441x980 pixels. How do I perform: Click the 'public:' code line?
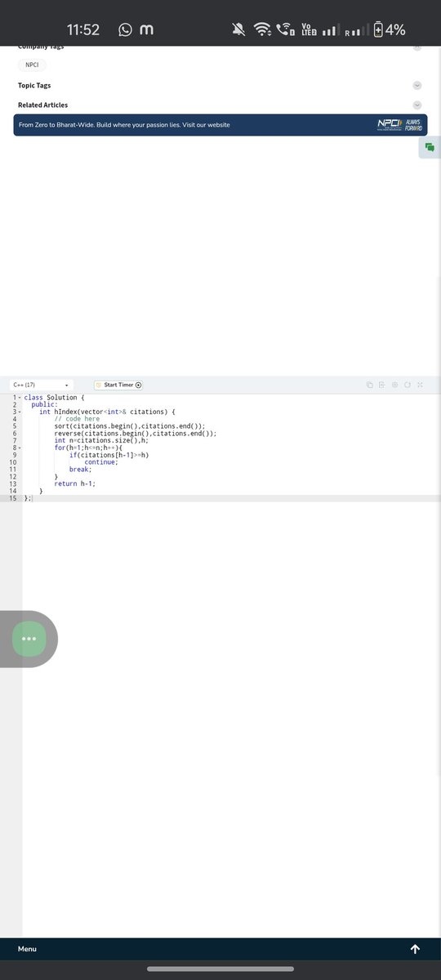(44, 405)
